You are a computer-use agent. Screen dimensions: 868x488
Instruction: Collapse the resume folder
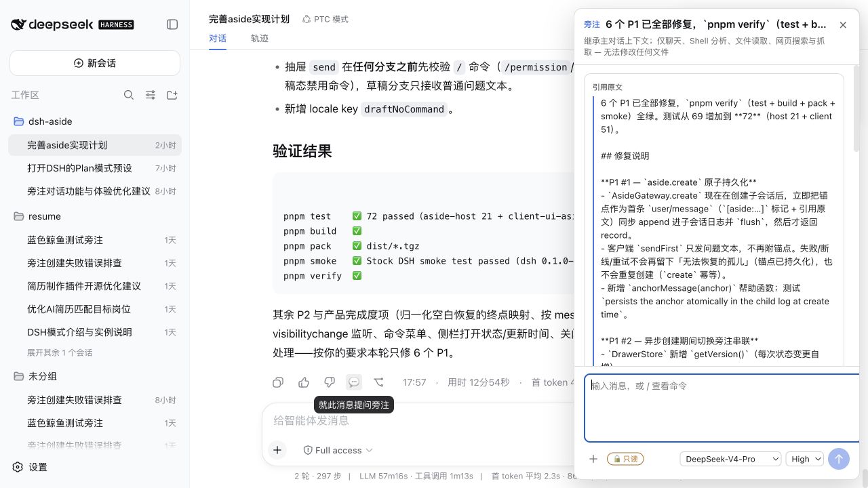(x=95, y=216)
